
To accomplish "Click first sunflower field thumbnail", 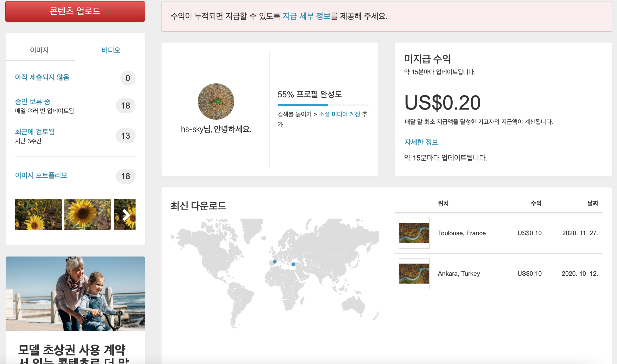I will (38, 214).
